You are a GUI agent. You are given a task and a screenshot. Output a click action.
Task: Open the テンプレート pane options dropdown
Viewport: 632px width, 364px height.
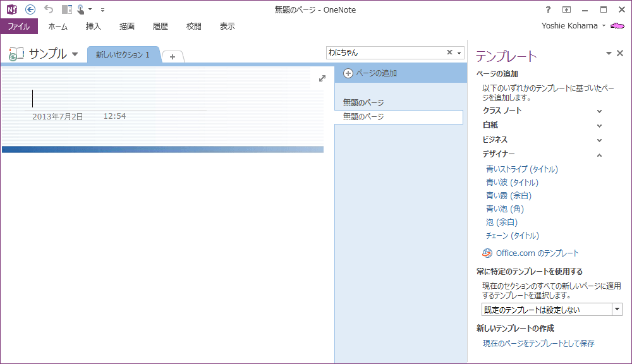point(609,53)
